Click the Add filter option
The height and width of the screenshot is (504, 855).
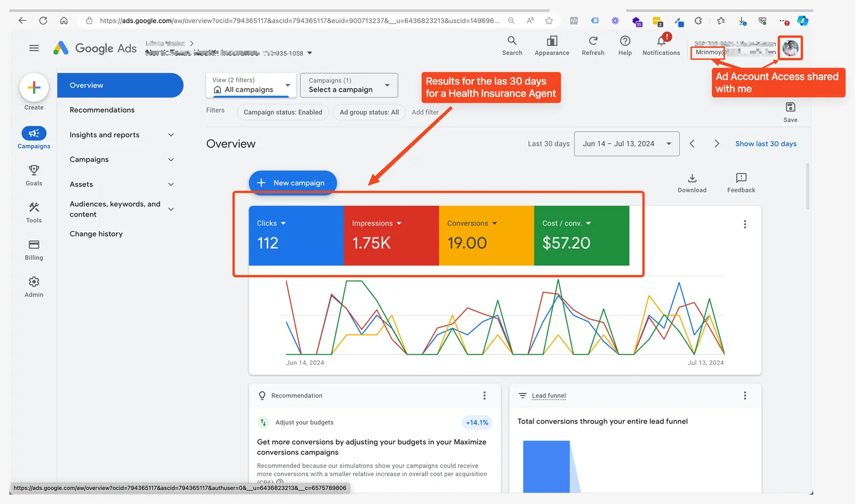(426, 112)
